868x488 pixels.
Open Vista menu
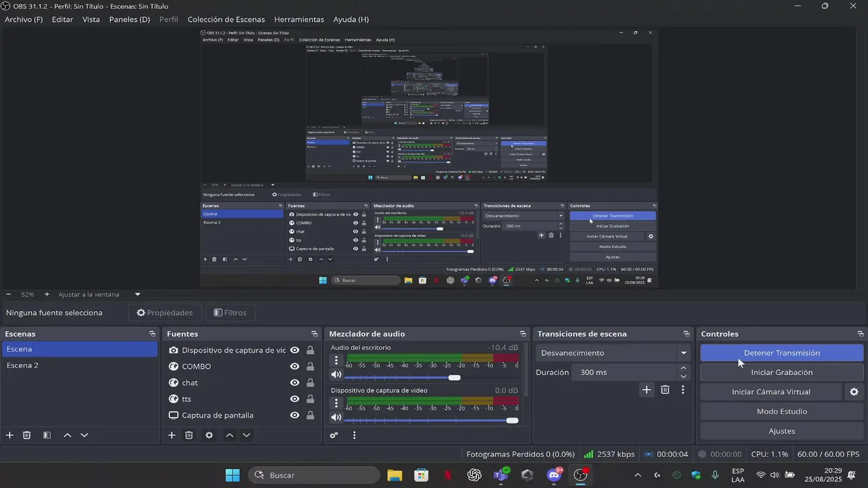(91, 20)
